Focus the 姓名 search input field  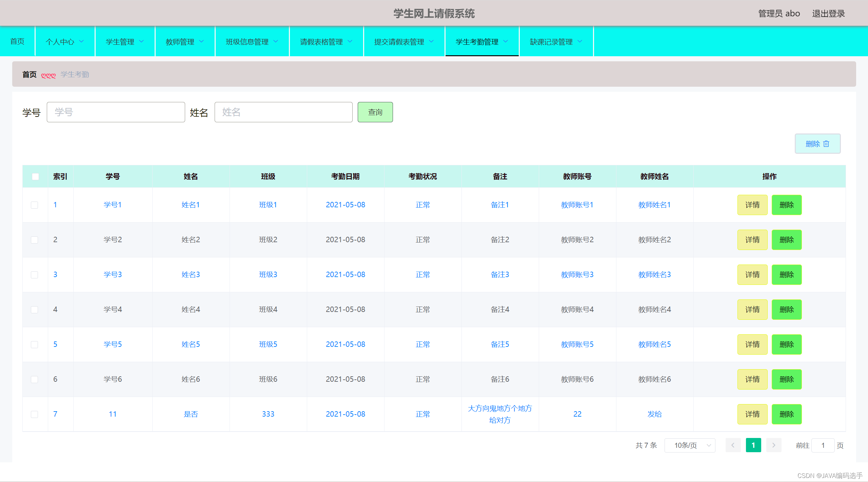[283, 112]
